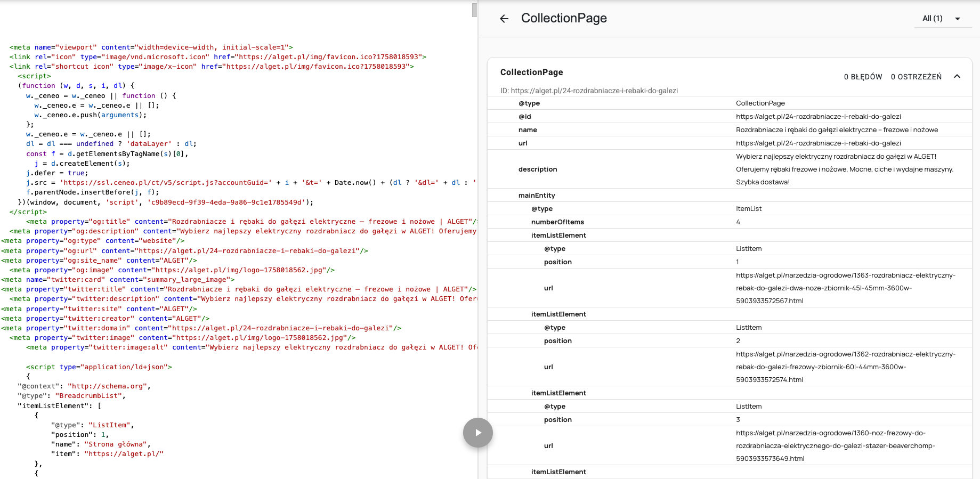Click the "const f = d.getElementsByTagName(s)[0]," line
This screenshot has width=980, height=479.
pos(107,154)
